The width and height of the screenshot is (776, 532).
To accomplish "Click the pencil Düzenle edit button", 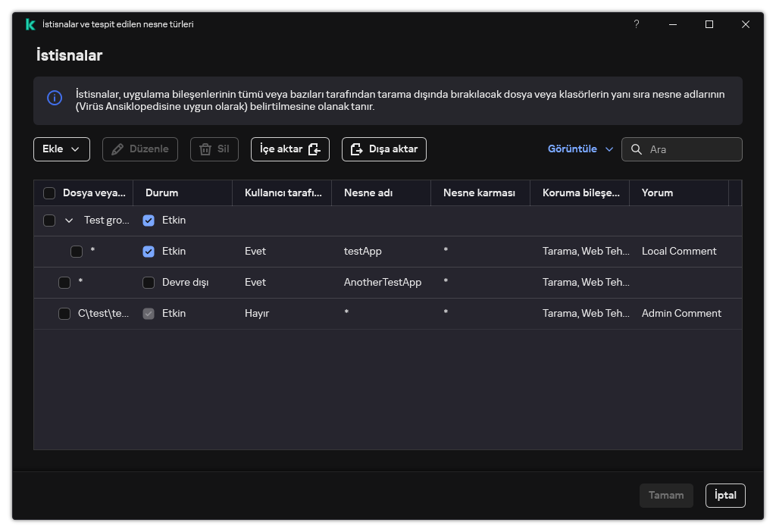I will (x=140, y=149).
